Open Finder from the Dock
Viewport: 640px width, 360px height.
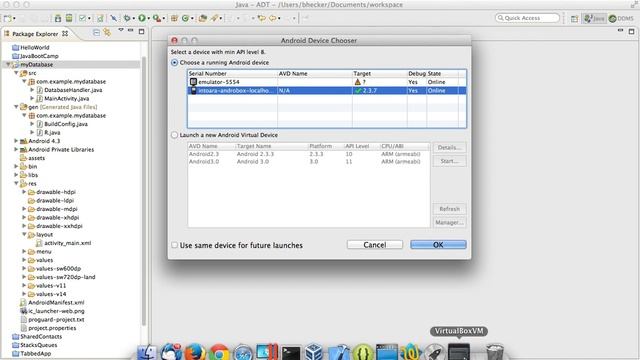[x=147, y=352]
